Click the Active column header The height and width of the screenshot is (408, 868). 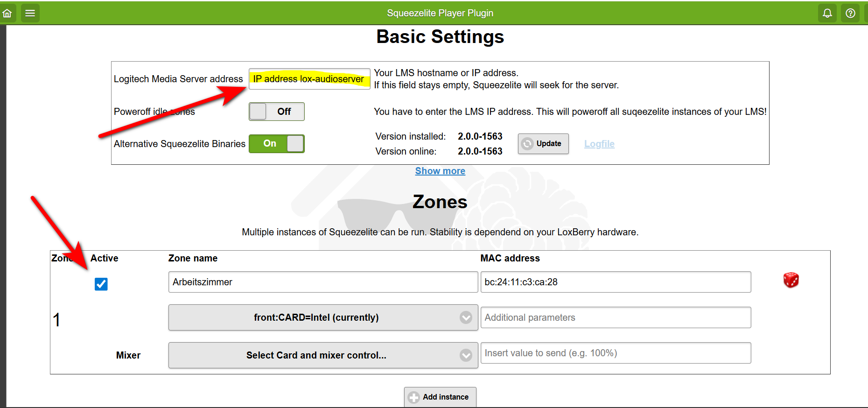(x=104, y=258)
